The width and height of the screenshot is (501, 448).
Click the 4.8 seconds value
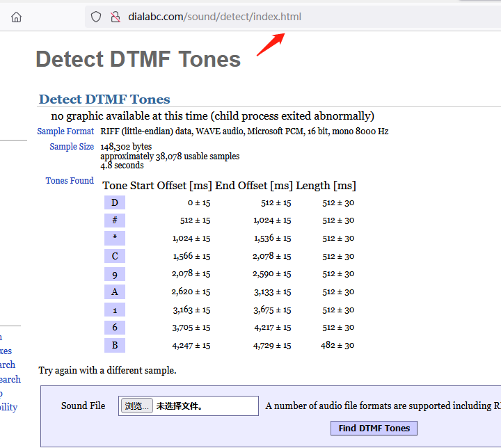click(122, 166)
